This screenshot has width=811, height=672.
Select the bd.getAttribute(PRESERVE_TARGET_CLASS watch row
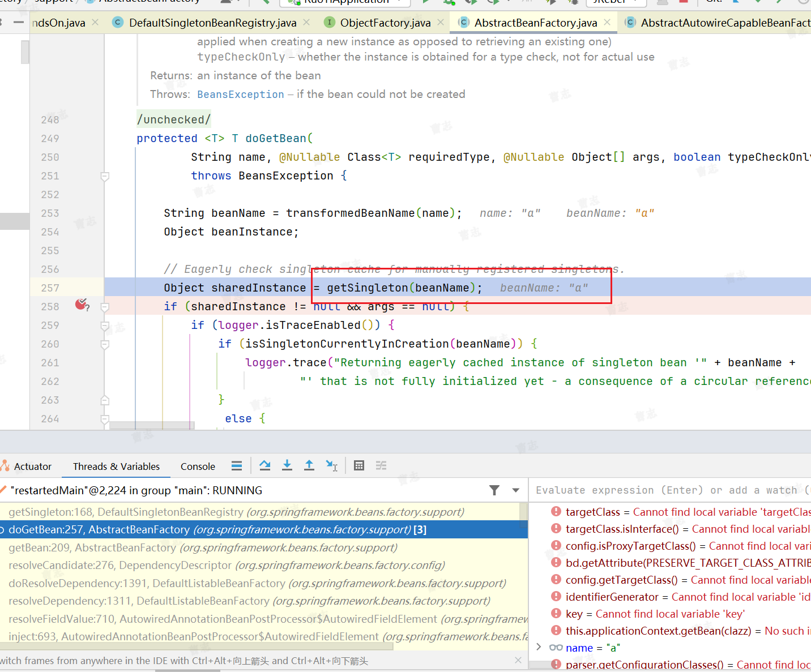coord(671,563)
